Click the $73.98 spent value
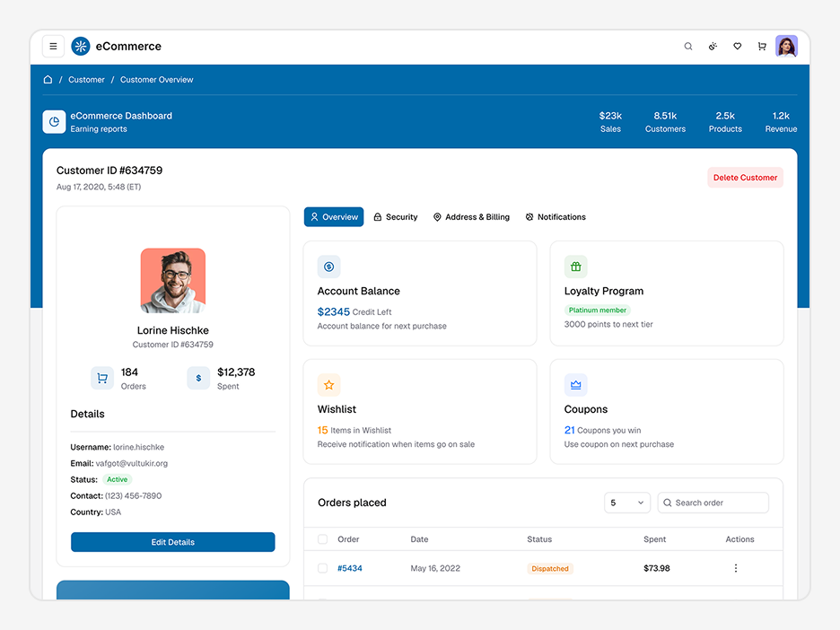This screenshot has height=630, width=840. tap(657, 568)
